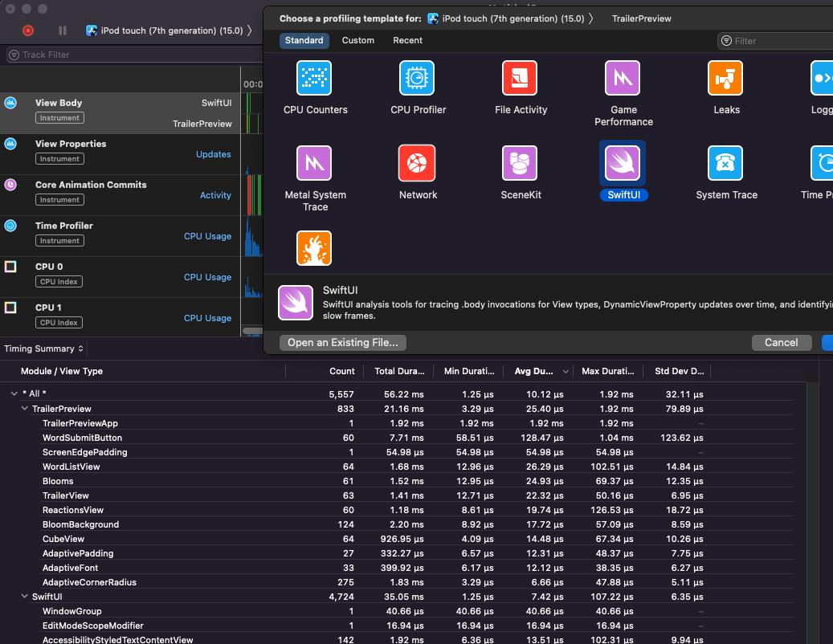Sort by Max Duration column header

608,371
